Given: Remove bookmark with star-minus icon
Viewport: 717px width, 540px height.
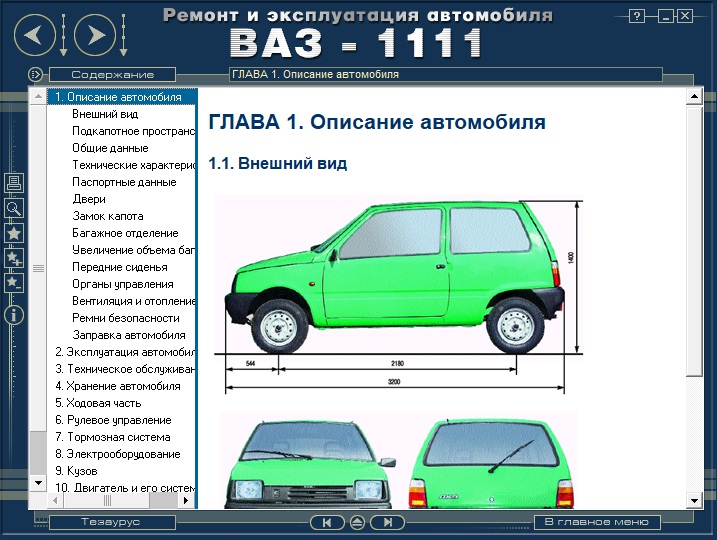Looking at the screenshot, I should pyautogui.click(x=14, y=283).
